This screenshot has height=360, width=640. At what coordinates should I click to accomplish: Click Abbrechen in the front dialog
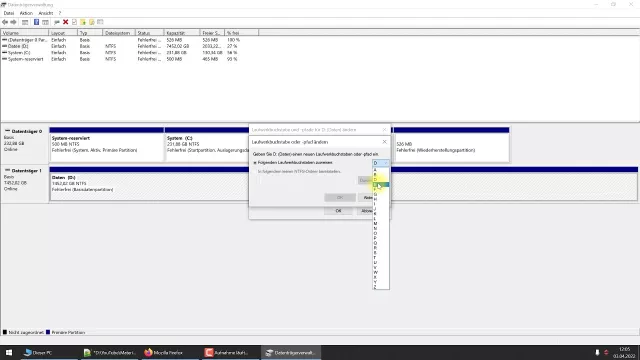366,198
